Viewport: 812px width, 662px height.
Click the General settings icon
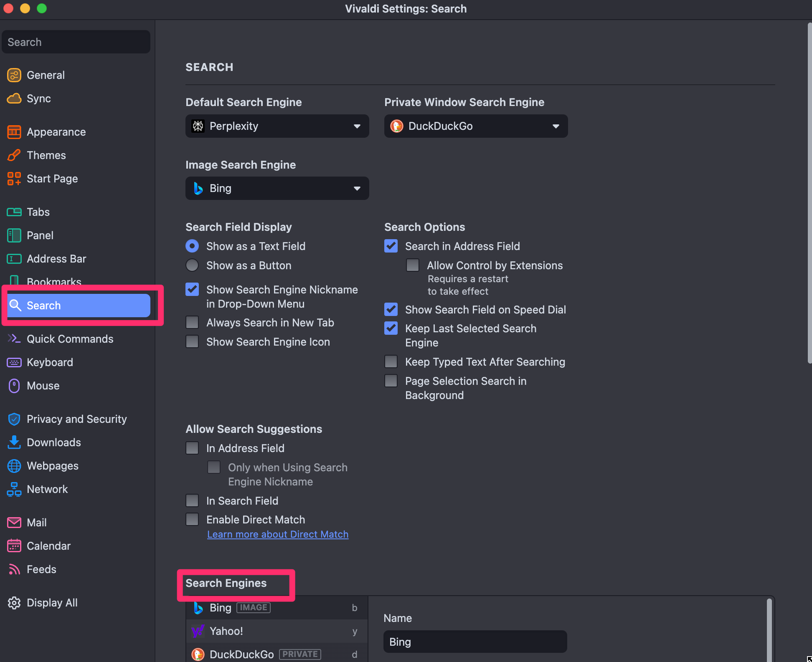coord(14,75)
